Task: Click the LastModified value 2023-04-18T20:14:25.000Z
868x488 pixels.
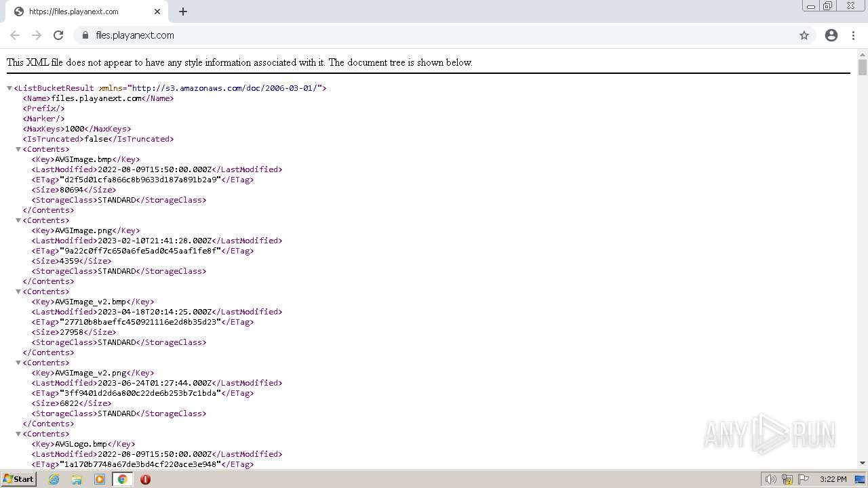Action: click(x=155, y=312)
